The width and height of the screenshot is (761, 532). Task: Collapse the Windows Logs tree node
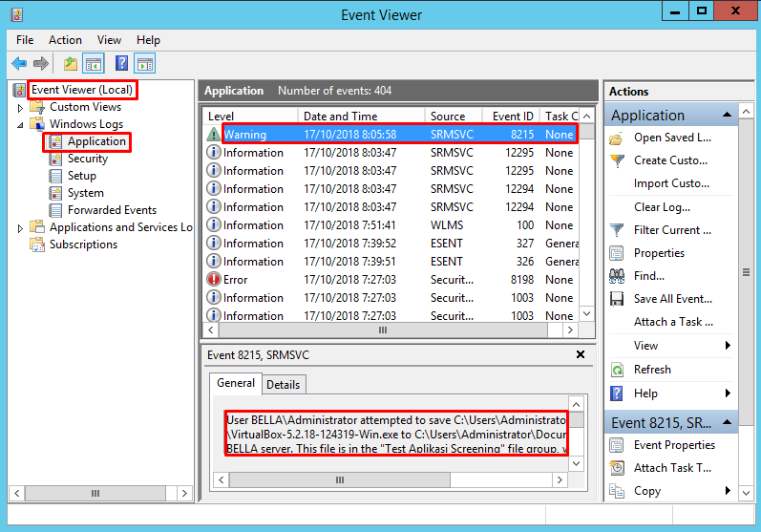20,125
